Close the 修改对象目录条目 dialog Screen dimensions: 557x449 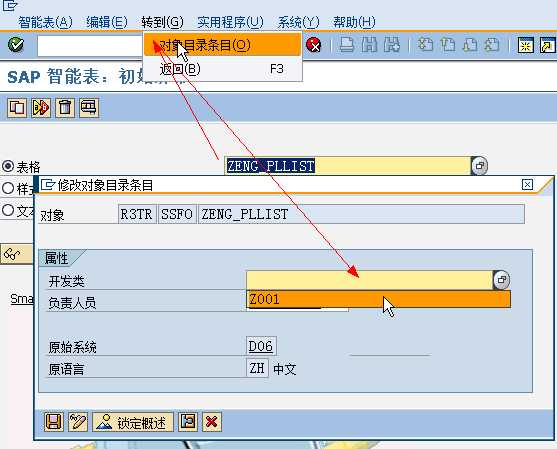click(528, 184)
